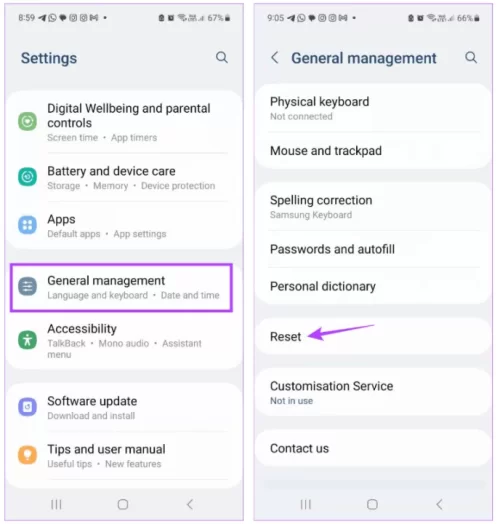Viewport: 500px width, 524px height.
Task: Select Personal dictionary
Action: [x=373, y=286]
